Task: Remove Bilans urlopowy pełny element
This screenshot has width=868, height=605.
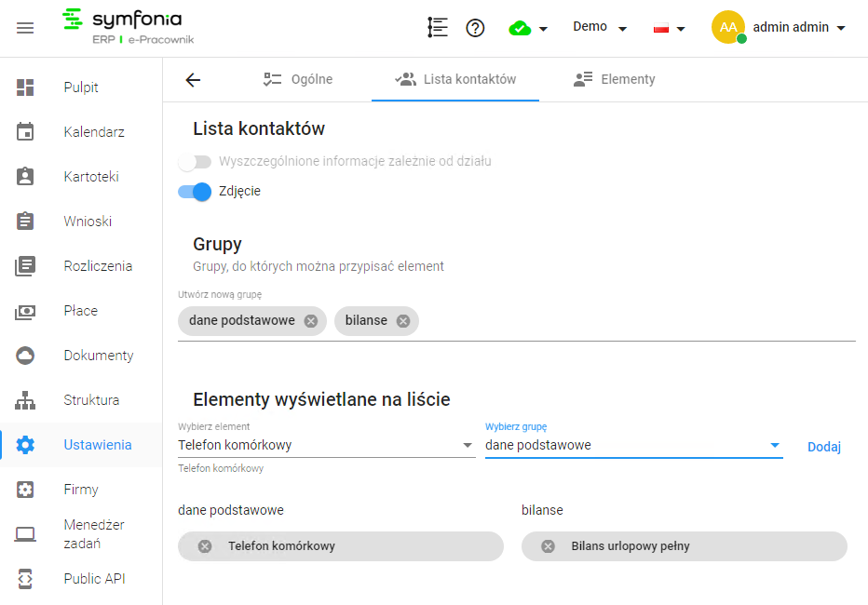Action: click(x=548, y=546)
